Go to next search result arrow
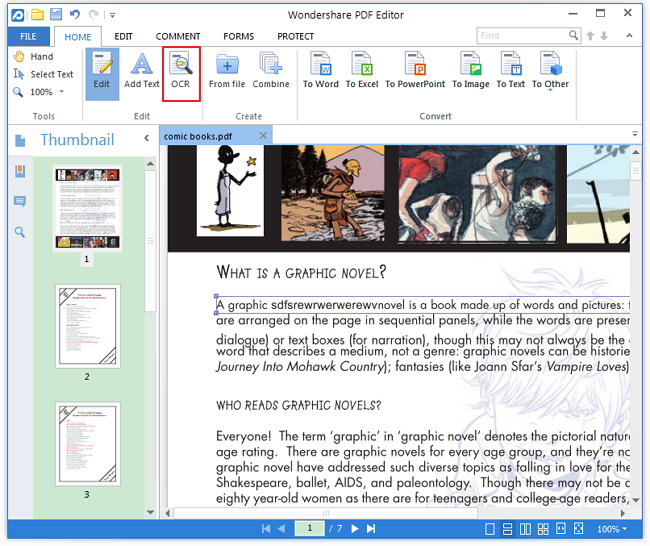Viewport: 650px width, 546px height. pos(604,36)
